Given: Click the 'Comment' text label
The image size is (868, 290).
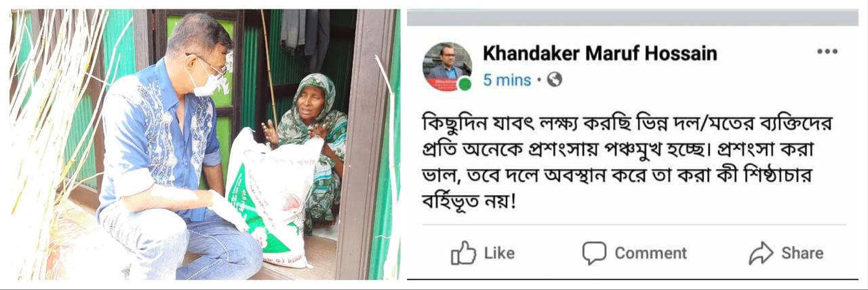Looking at the screenshot, I should click(x=650, y=253).
